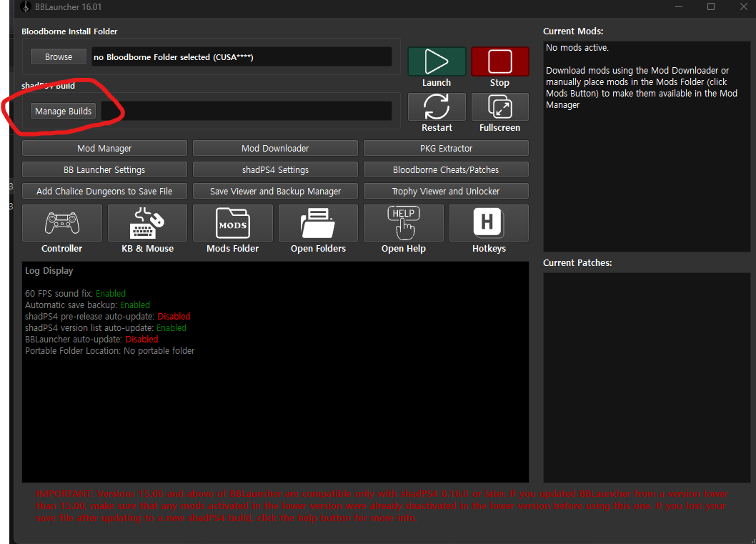Click the 'No mods active.' text
This screenshot has height=544, width=756.
click(x=577, y=48)
